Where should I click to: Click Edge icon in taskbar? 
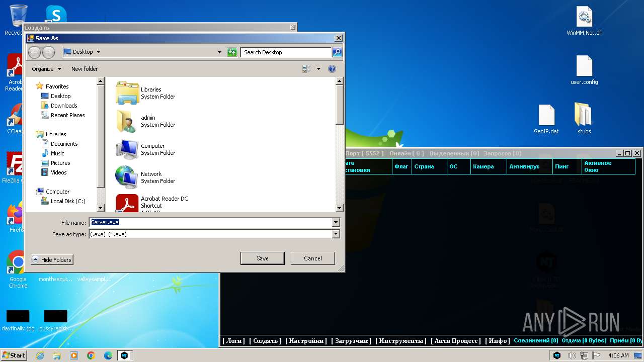tap(108, 355)
